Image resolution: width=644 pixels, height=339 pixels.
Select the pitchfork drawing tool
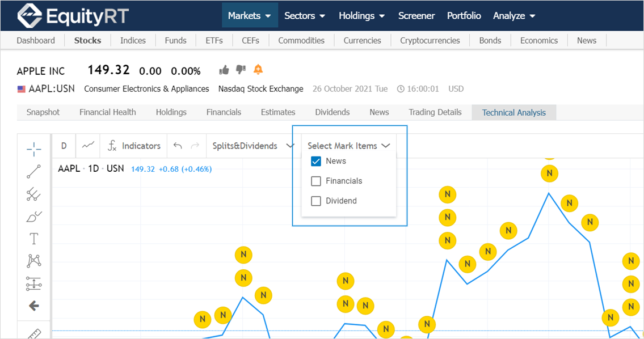tap(33, 194)
